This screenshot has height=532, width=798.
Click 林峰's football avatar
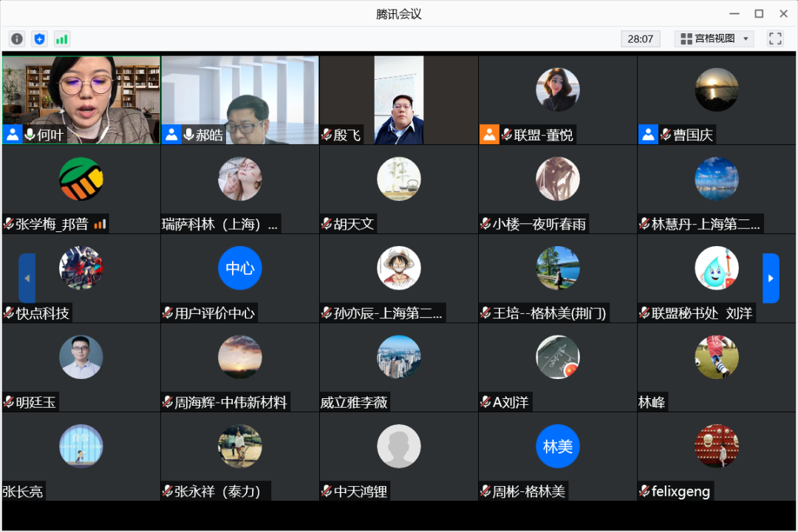(717, 357)
